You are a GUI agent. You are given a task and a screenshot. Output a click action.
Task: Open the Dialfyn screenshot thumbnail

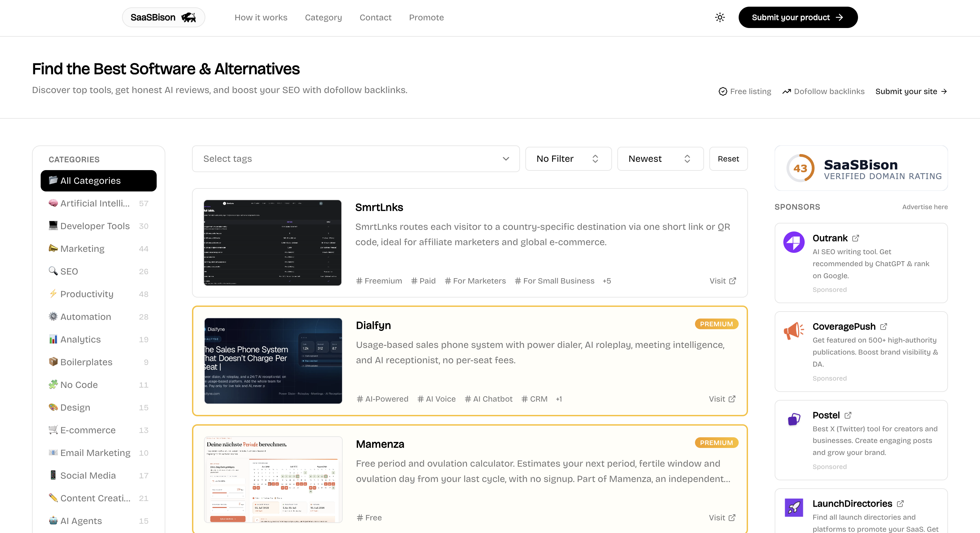273,361
